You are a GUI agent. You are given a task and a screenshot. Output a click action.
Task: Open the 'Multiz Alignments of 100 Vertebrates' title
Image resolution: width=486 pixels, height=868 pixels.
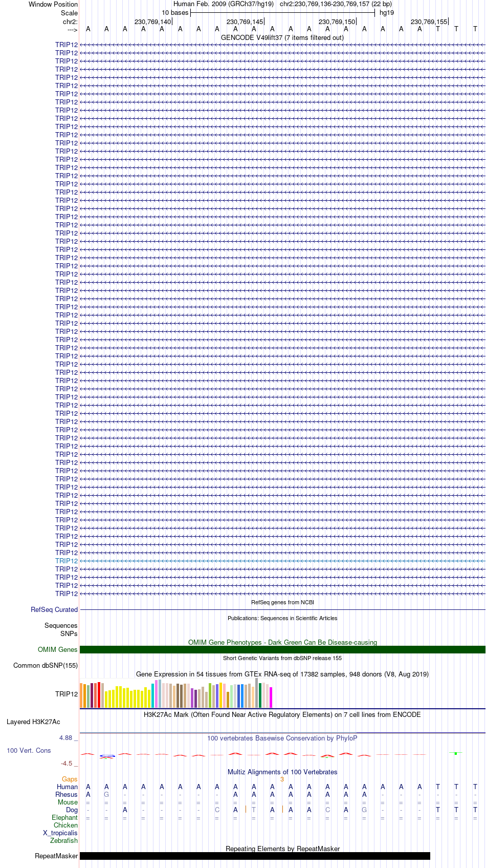pos(282,772)
